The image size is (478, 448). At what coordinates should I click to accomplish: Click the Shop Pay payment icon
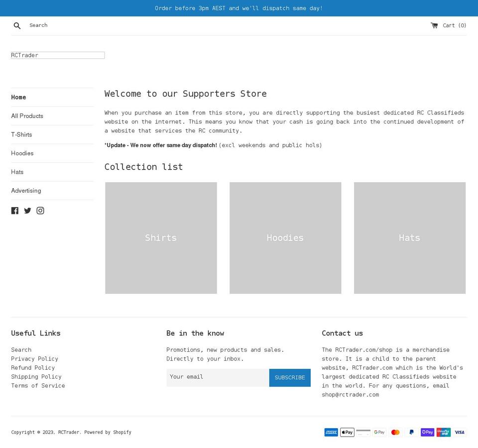[x=427, y=432]
